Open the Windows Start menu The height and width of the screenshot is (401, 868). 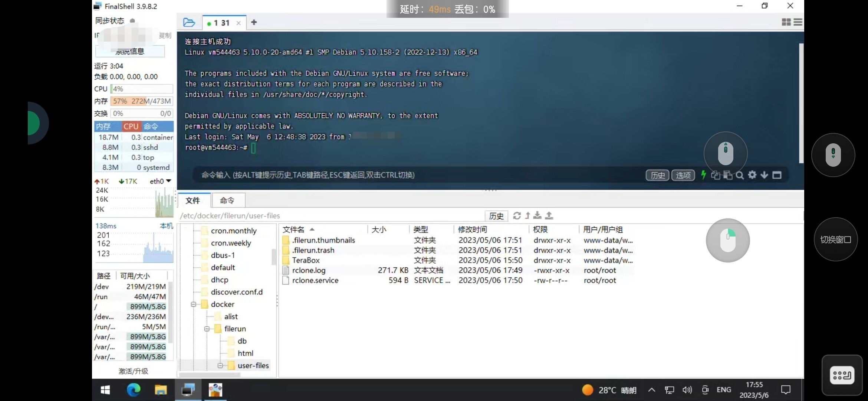coord(105,390)
